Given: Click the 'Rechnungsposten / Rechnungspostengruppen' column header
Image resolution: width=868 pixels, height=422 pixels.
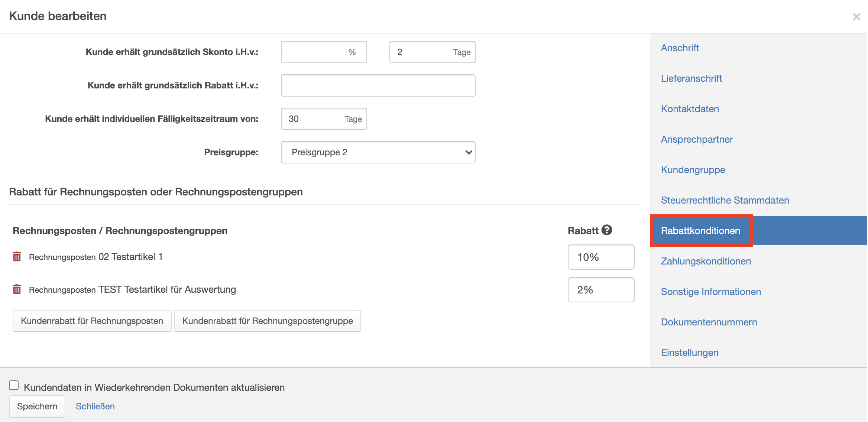Looking at the screenshot, I should click(120, 231).
